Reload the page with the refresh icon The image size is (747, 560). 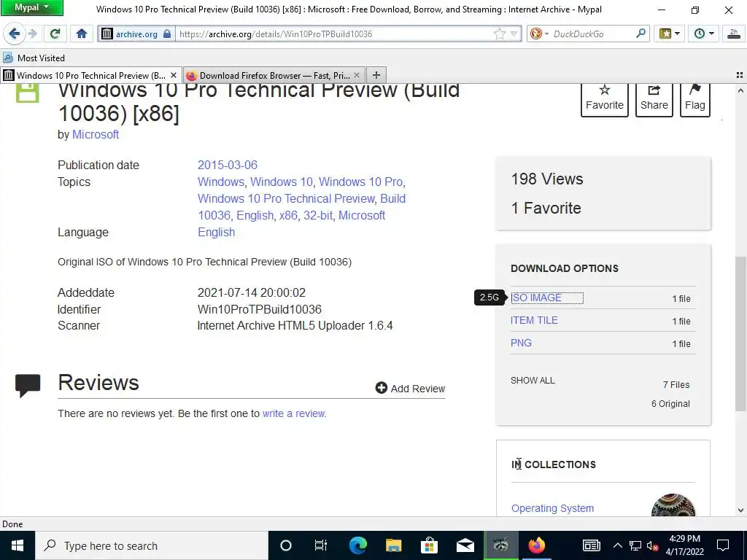tap(55, 34)
